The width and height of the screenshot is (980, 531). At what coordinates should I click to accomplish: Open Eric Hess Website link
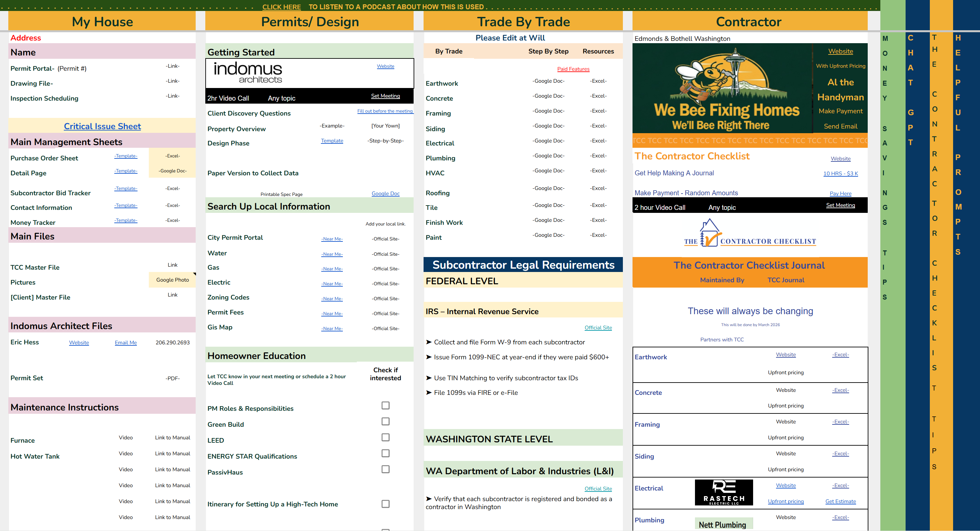click(79, 343)
